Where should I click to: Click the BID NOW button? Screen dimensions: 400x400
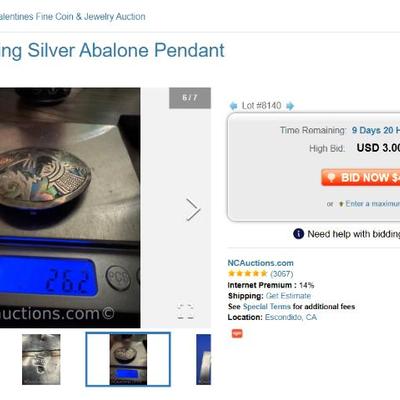(361, 177)
